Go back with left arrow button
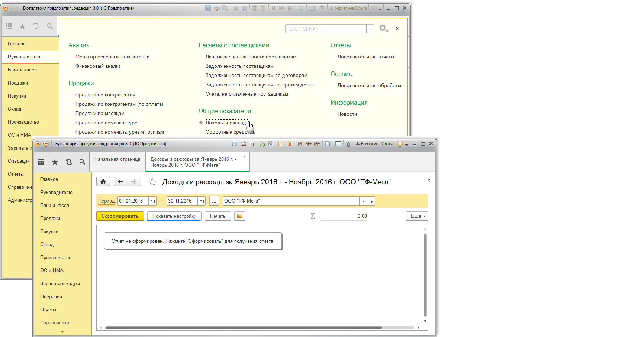The image size is (644, 337). (121, 181)
